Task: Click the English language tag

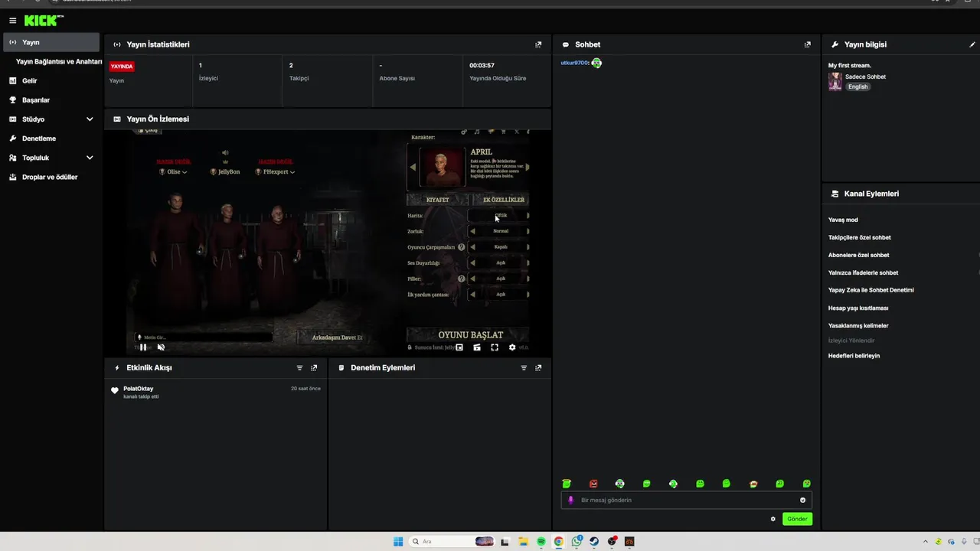Action: [857, 86]
